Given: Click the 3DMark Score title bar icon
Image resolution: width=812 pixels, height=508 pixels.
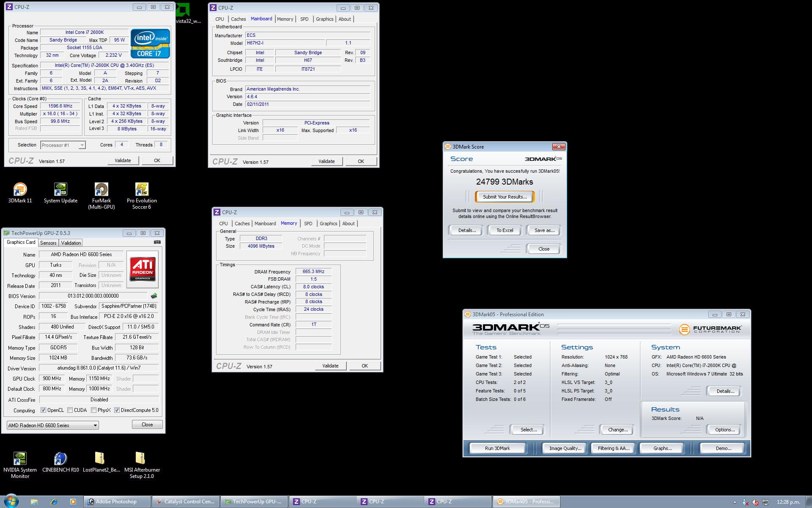Looking at the screenshot, I should 447,146.
